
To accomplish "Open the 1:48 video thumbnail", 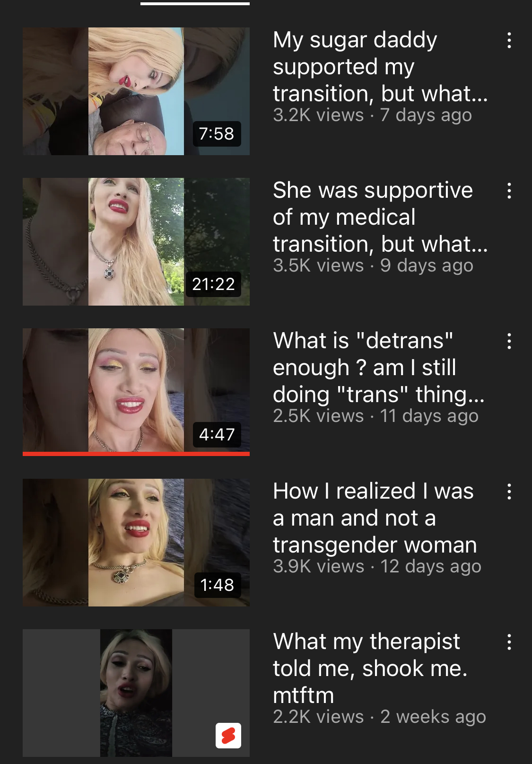I will 136,543.
